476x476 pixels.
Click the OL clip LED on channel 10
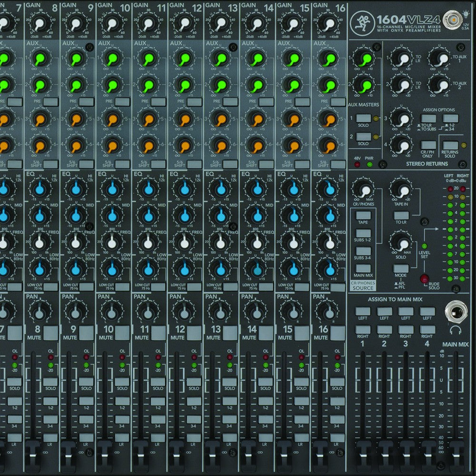(x=122, y=357)
